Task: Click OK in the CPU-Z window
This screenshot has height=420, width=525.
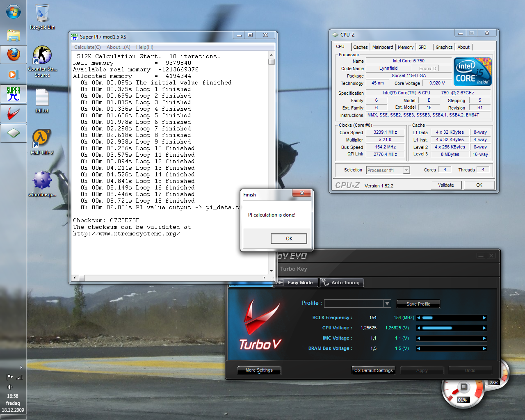Action: (479, 185)
